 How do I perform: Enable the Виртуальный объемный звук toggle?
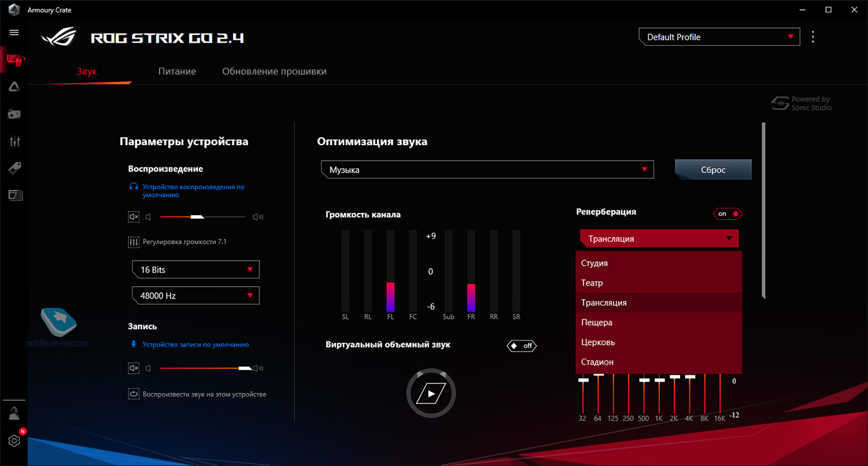(x=521, y=346)
